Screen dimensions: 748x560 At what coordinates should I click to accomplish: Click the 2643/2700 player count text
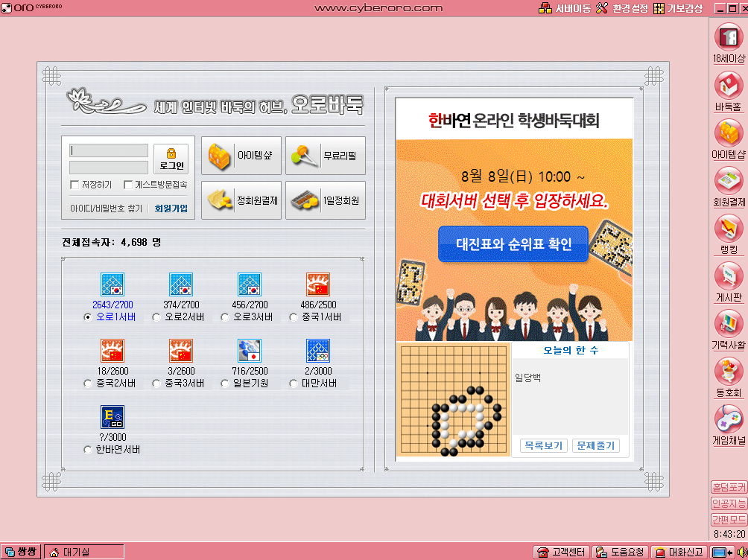click(112, 305)
